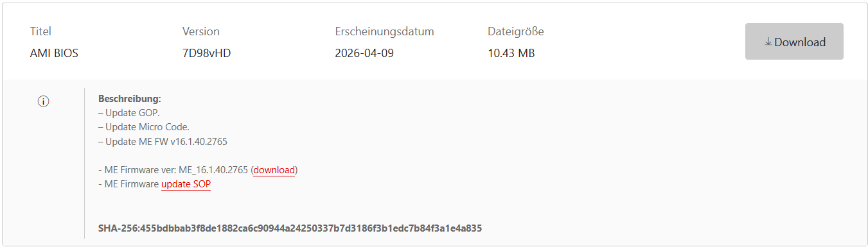Click the AMI BIOS title text
This screenshot has height=247, width=868.
point(54,53)
